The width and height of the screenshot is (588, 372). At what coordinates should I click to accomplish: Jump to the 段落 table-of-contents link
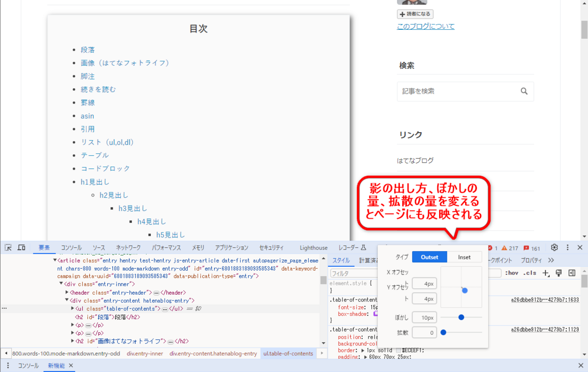point(88,50)
